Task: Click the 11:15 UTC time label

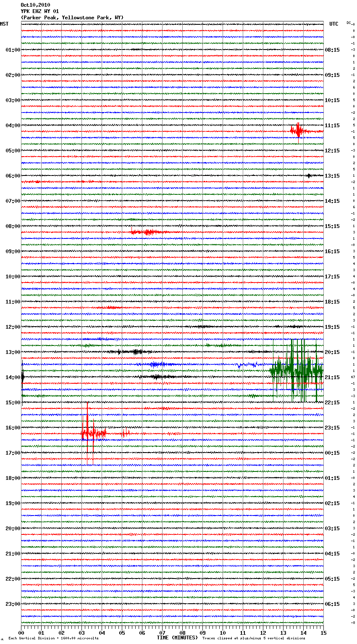Action: (332, 126)
